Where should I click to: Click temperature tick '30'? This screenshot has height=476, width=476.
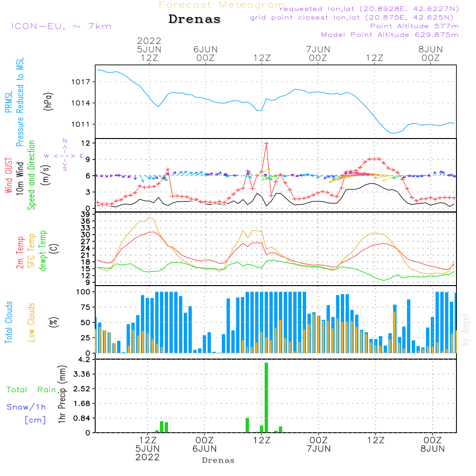86,235
